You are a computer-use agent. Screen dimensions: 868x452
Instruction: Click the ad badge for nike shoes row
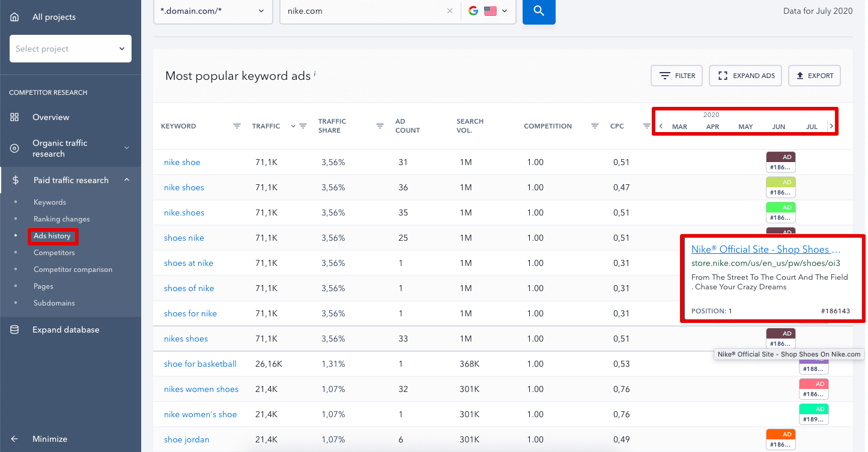781,187
